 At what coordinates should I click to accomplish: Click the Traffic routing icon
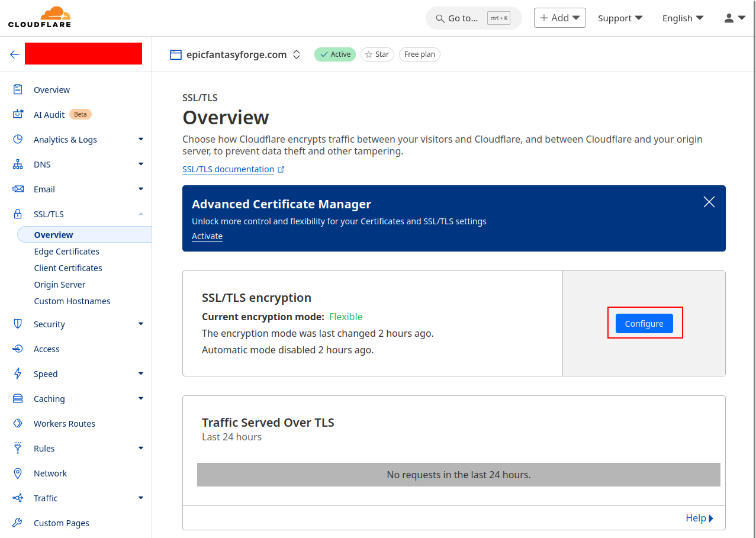[18, 498]
